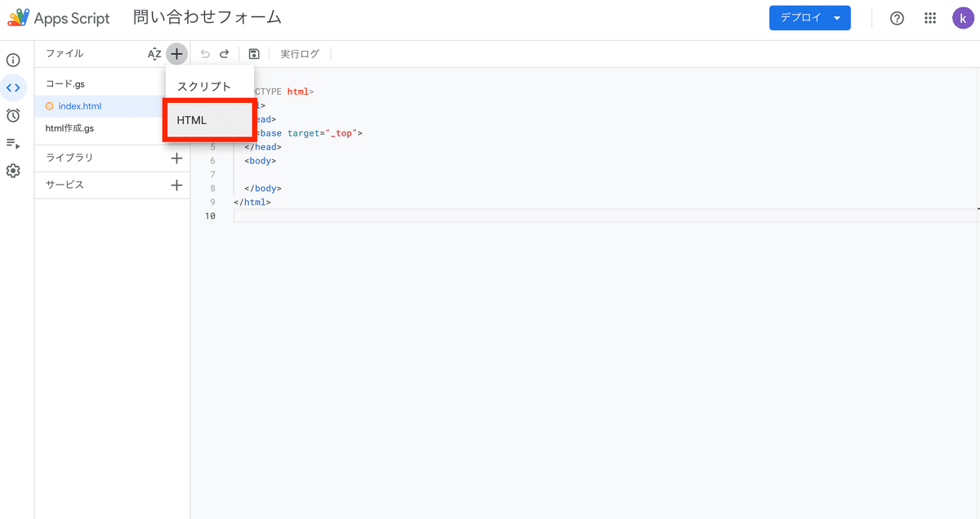This screenshot has width=980, height=519.
Task: Click the redo arrow icon
Action: [224, 54]
